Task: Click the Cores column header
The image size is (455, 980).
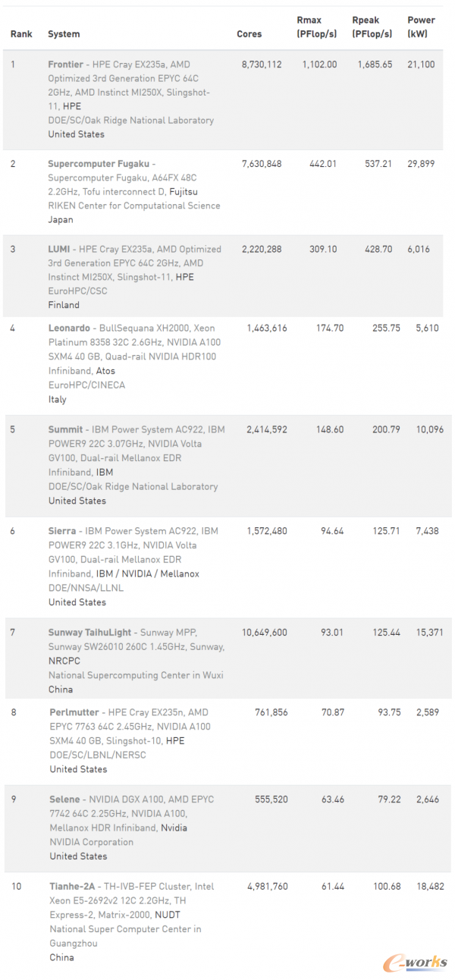Action: pyautogui.click(x=249, y=34)
